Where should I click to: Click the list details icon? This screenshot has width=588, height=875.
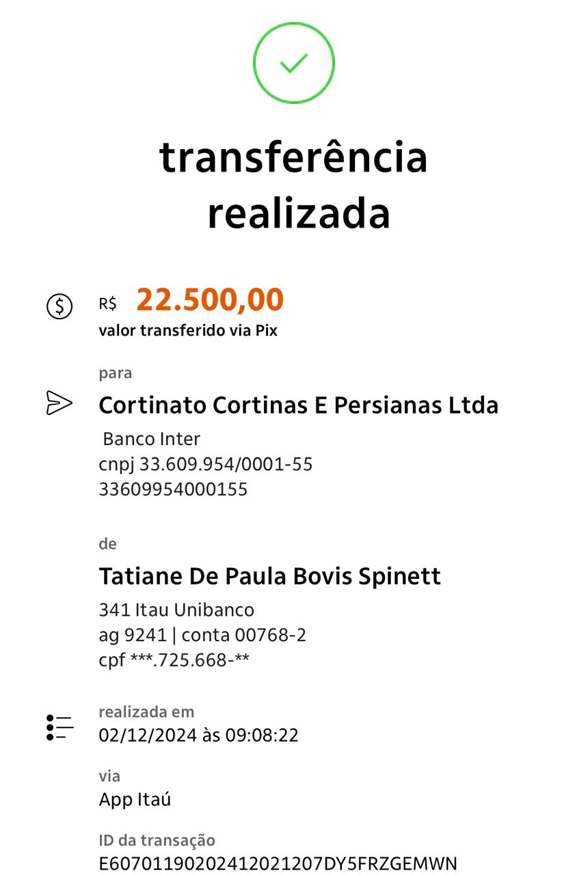pos(59,727)
